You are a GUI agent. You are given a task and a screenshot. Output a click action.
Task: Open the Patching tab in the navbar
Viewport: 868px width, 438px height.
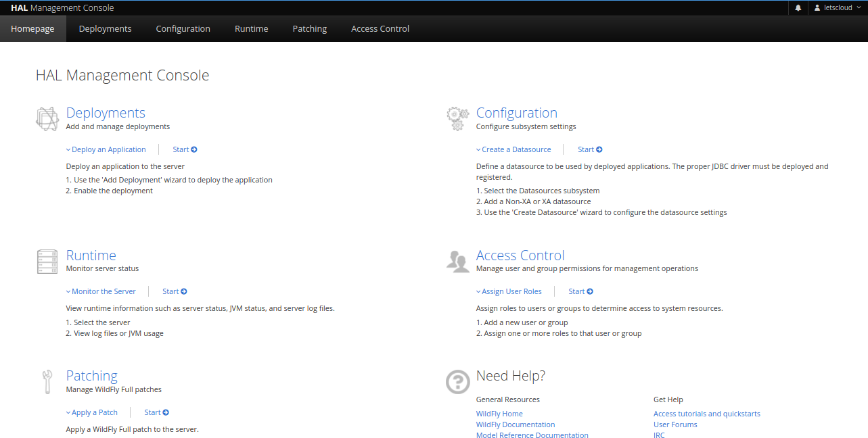tap(309, 29)
